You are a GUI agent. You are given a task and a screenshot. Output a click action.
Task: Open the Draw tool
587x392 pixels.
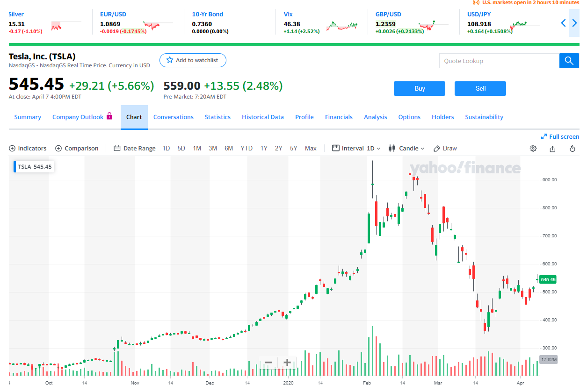click(445, 149)
